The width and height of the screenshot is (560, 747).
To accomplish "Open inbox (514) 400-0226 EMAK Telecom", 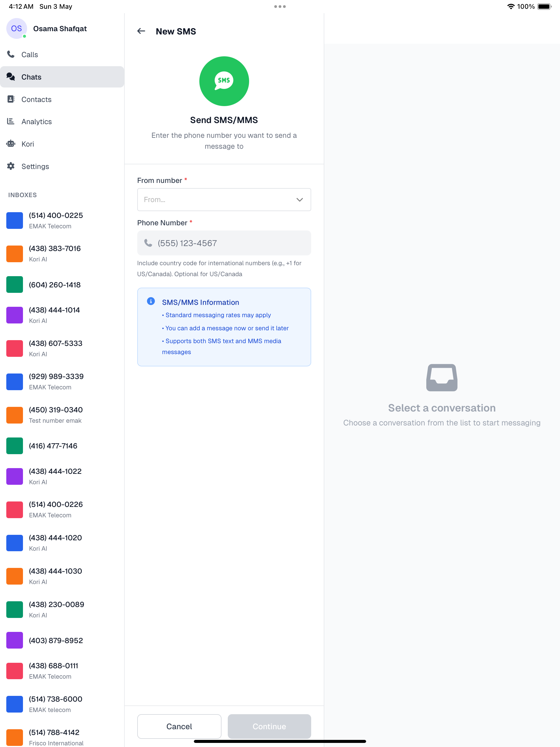I will [62, 510].
